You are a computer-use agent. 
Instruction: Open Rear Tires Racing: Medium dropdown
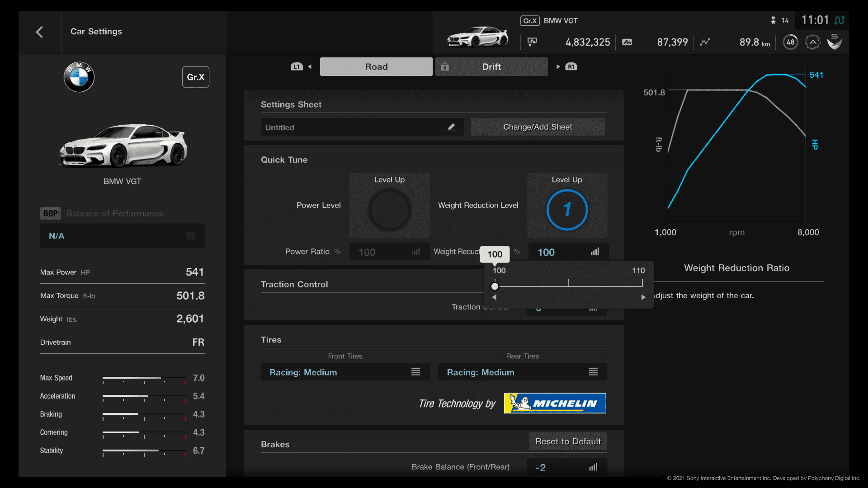[522, 372]
